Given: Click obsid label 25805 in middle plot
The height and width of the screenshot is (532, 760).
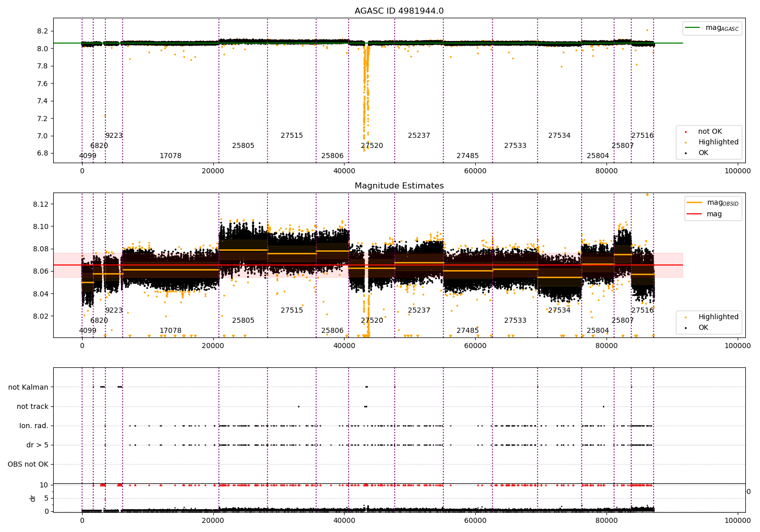Looking at the screenshot, I should 243,321.
